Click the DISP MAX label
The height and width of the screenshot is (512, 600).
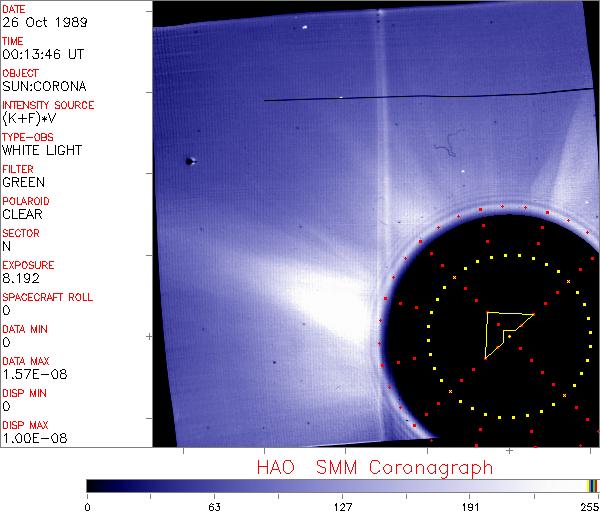pos(25,426)
